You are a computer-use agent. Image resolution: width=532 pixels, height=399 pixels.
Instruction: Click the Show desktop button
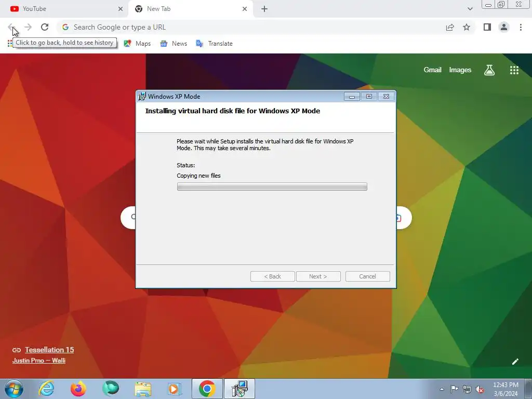(528, 389)
